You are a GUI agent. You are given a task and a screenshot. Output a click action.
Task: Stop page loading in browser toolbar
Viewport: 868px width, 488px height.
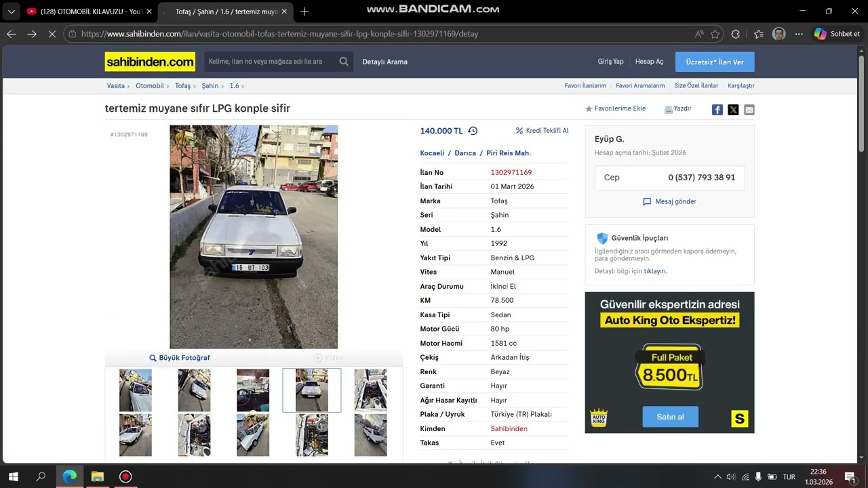[52, 34]
